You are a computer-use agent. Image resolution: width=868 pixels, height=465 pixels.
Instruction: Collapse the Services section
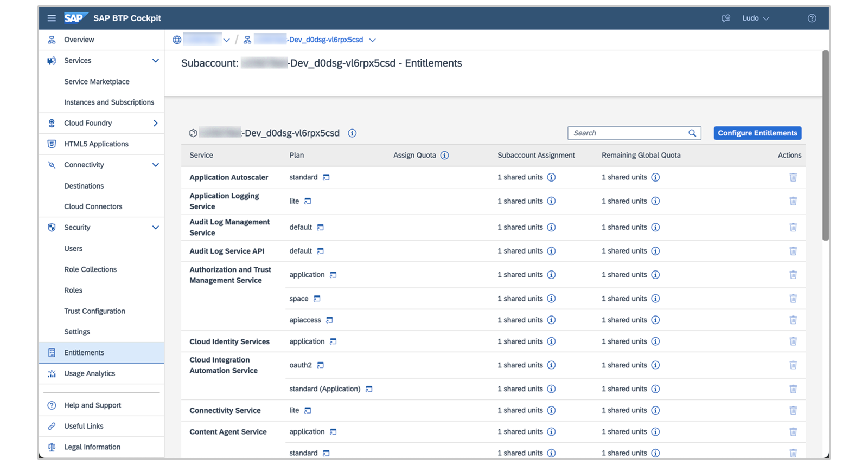(x=156, y=61)
